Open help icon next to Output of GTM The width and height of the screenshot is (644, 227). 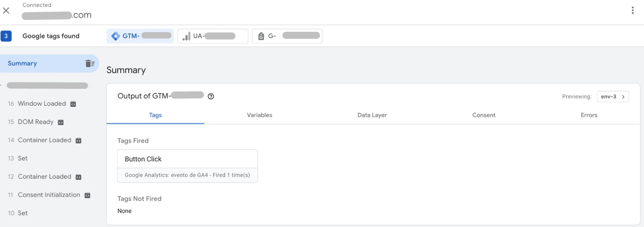(211, 96)
